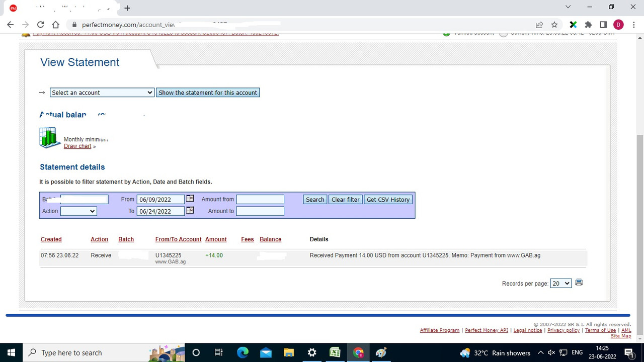The height and width of the screenshot is (362, 644).
Task: Open weather widget showing Rain showers
Action: 495,353
